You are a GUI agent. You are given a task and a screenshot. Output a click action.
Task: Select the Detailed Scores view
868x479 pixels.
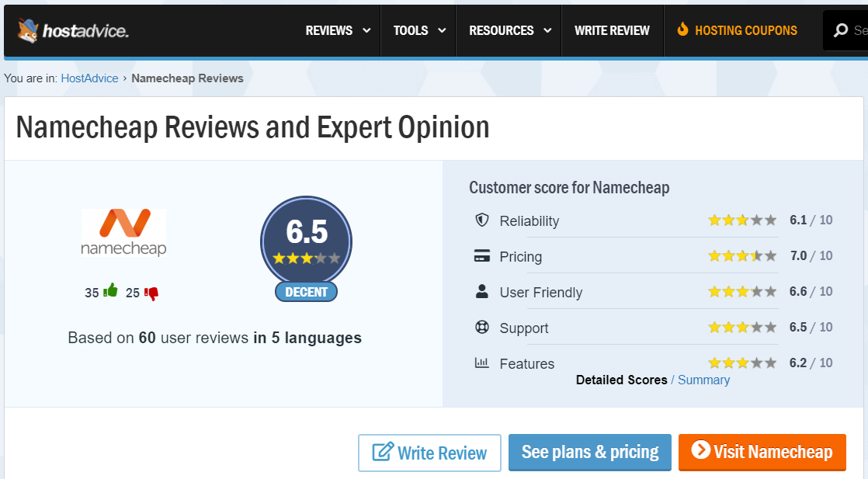tap(622, 380)
